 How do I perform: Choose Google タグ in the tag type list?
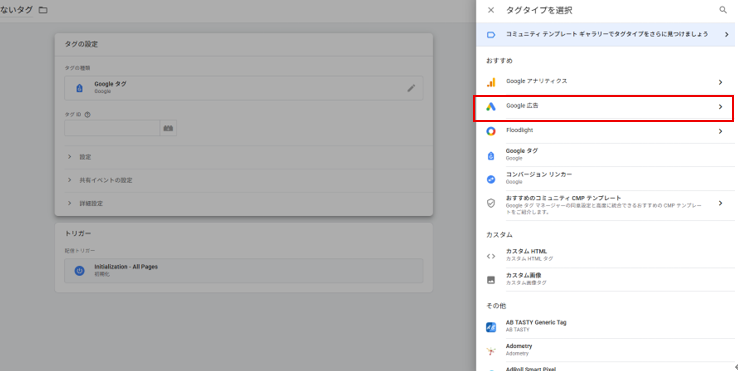pyautogui.click(x=605, y=154)
